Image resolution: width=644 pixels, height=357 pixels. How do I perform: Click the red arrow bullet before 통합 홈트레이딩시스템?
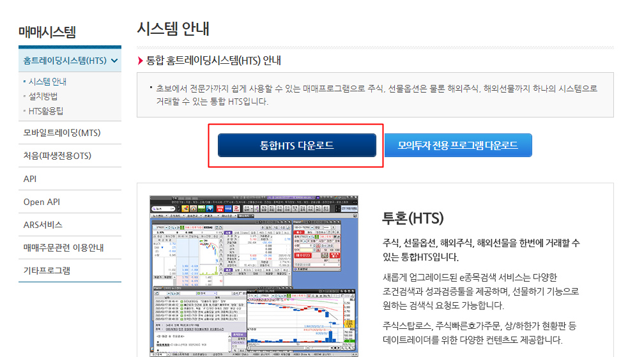tap(141, 61)
